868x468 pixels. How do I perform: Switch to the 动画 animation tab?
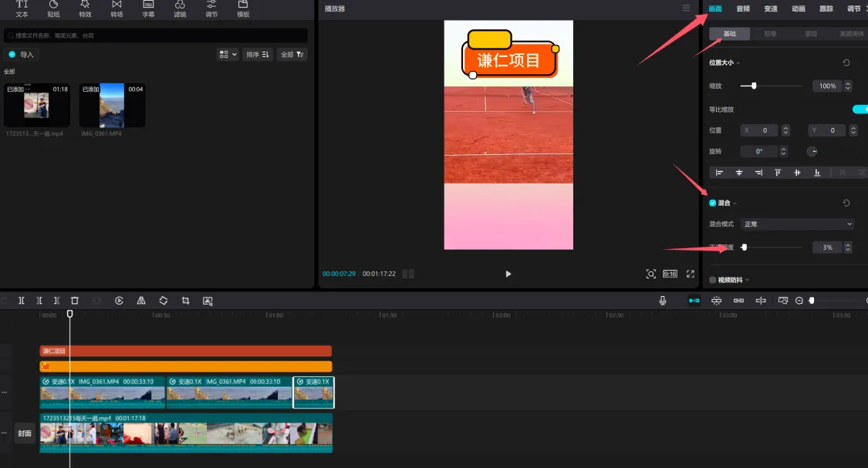click(x=799, y=8)
